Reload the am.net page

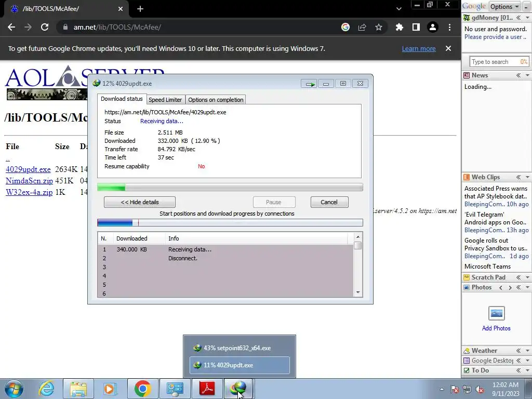tap(45, 27)
